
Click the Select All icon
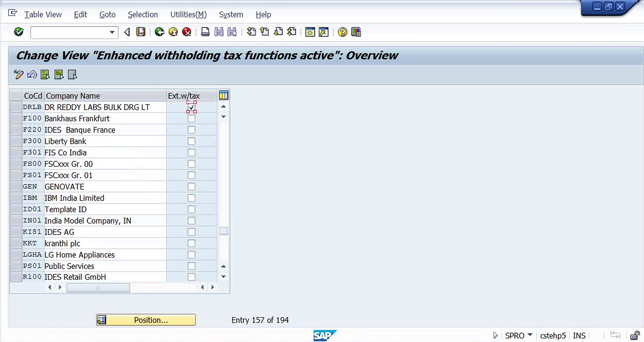pyautogui.click(x=45, y=75)
